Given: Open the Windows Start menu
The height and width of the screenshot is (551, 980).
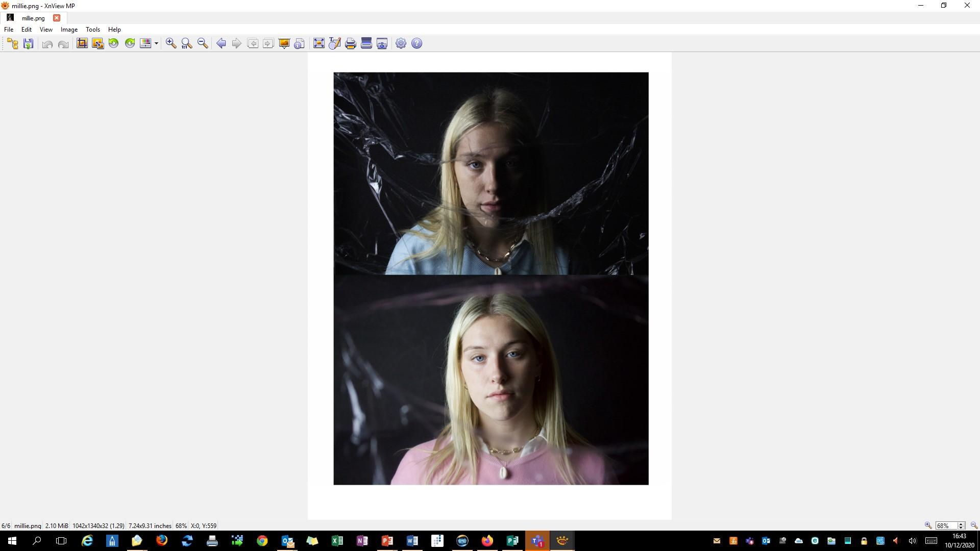Looking at the screenshot, I should [x=12, y=541].
